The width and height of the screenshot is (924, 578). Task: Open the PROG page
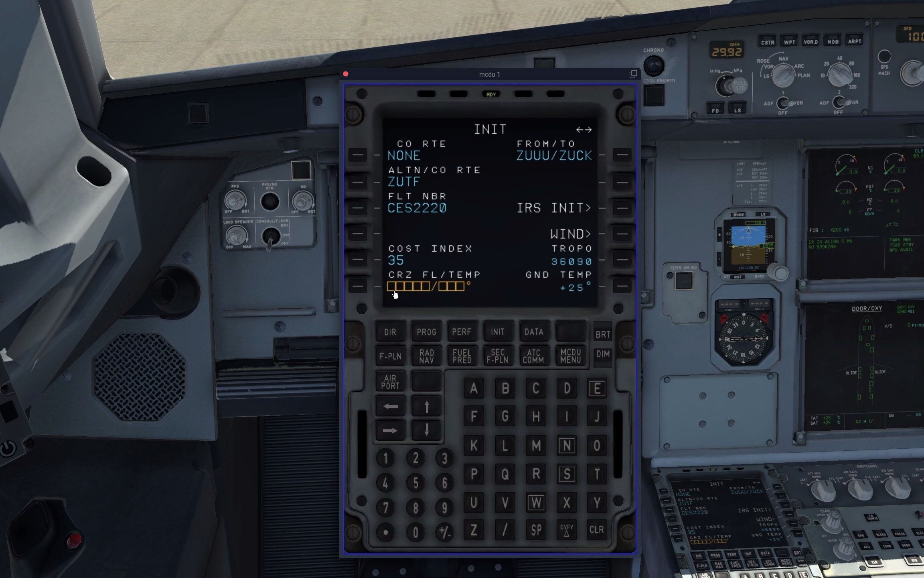click(x=426, y=332)
